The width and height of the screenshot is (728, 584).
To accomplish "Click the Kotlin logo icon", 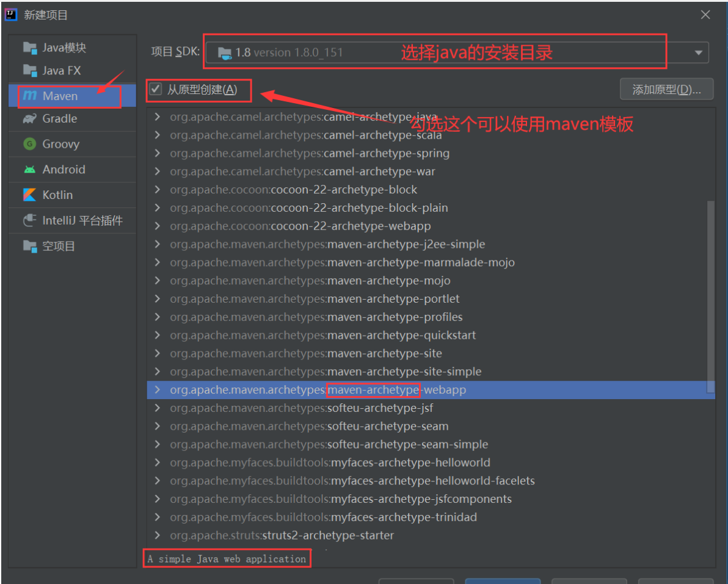I will [30, 195].
